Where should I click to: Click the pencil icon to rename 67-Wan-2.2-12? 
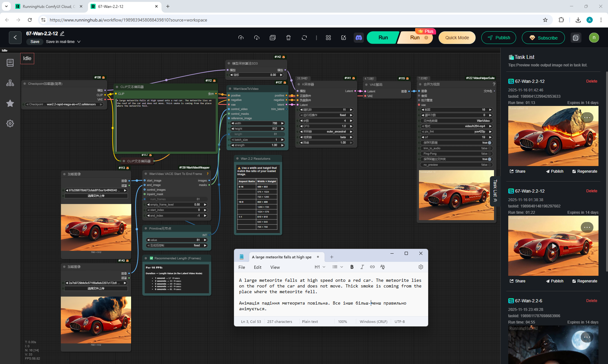[x=62, y=34]
